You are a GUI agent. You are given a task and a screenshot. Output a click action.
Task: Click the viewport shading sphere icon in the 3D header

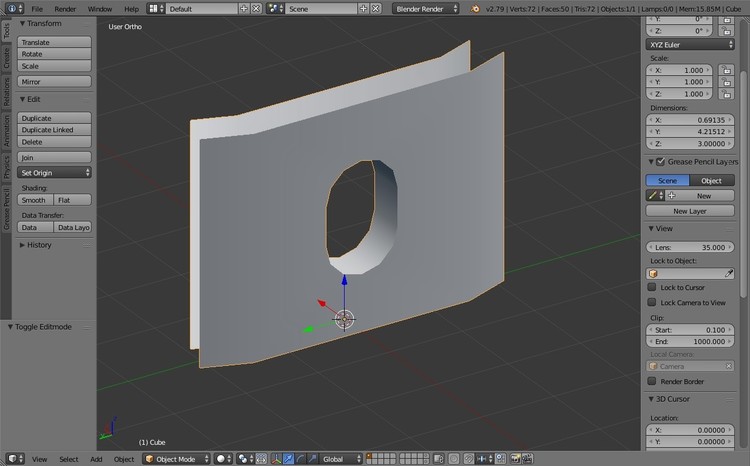[222, 459]
